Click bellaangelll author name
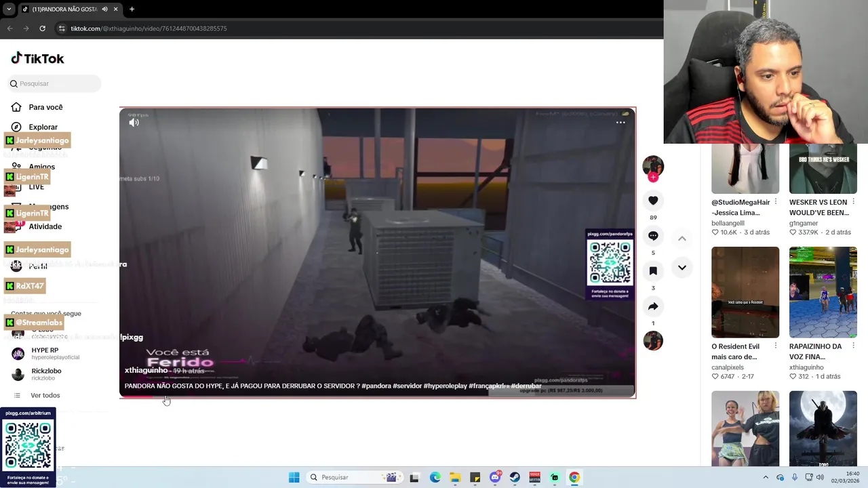Viewport: 868px width, 488px height. click(x=728, y=223)
